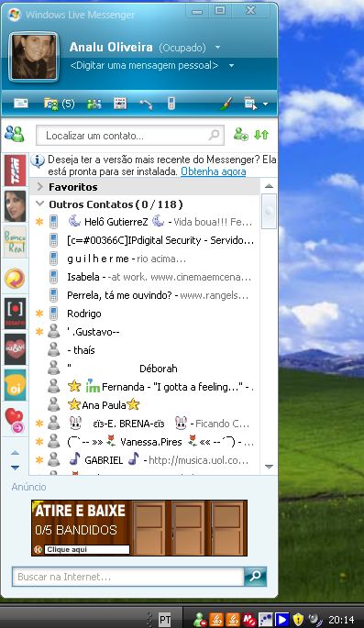Click the Analu Oliveira profile picture
This screenshot has height=628, width=364.
pos(34,57)
